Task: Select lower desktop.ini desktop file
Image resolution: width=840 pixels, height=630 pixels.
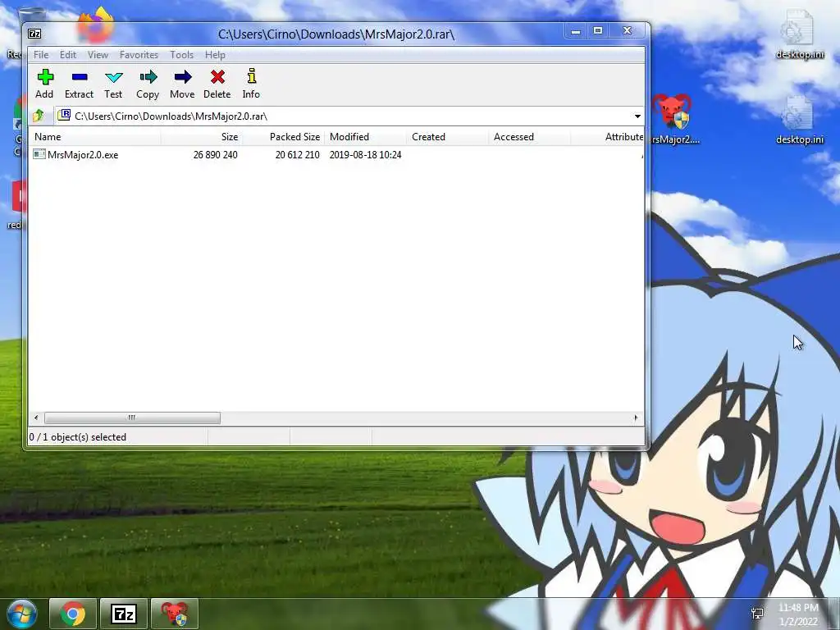Action: 799,120
